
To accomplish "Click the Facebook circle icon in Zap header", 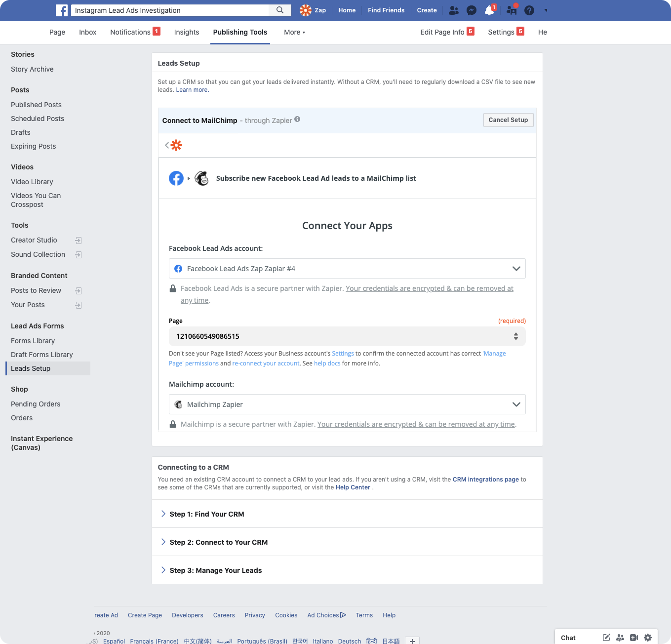I will coord(176,178).
